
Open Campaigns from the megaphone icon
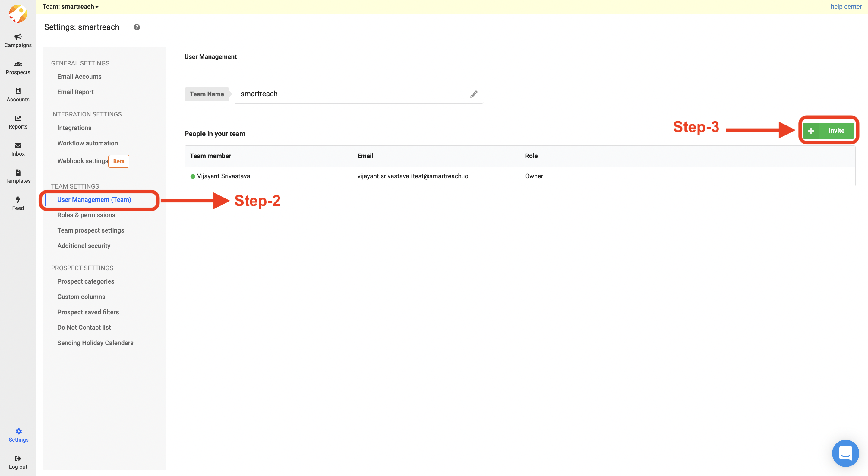click(x=18, y=37)
